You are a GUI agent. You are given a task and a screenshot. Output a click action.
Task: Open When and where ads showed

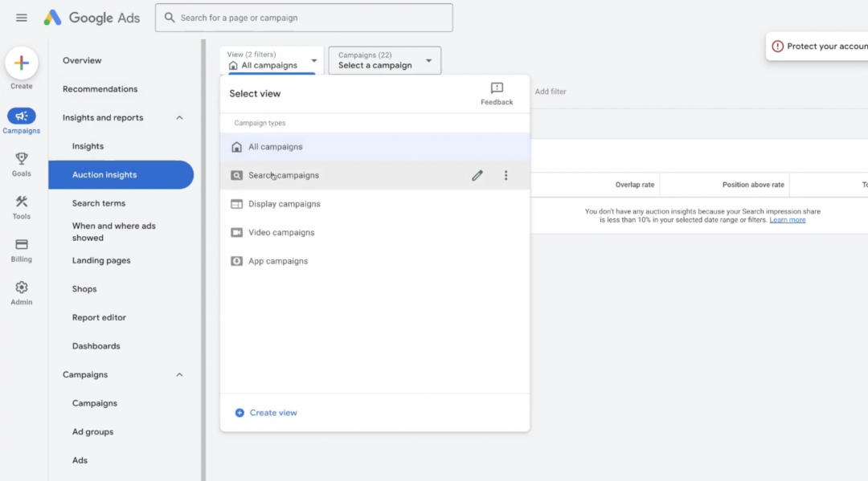114,231
